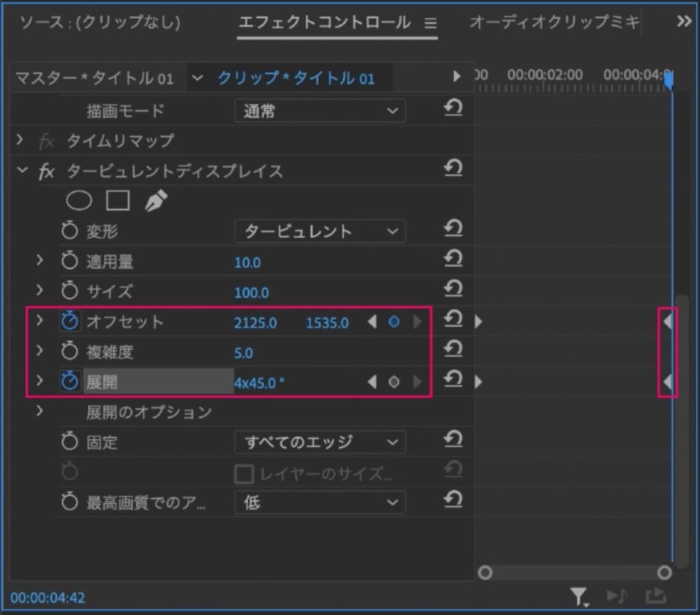Go to next 展開 keyframe

pyautogui.click(x=418, y=382)
